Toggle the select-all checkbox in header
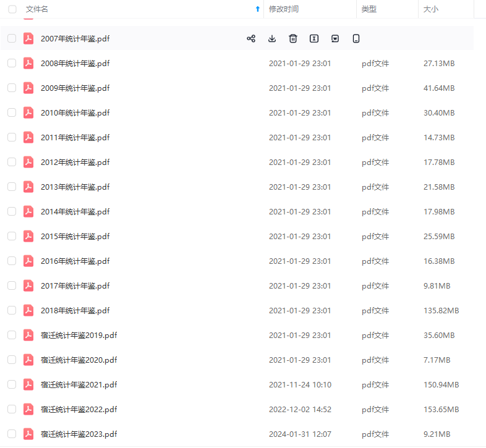Image resolution: width=486 pixels, height=448 pixels. (x=12, y=9)
